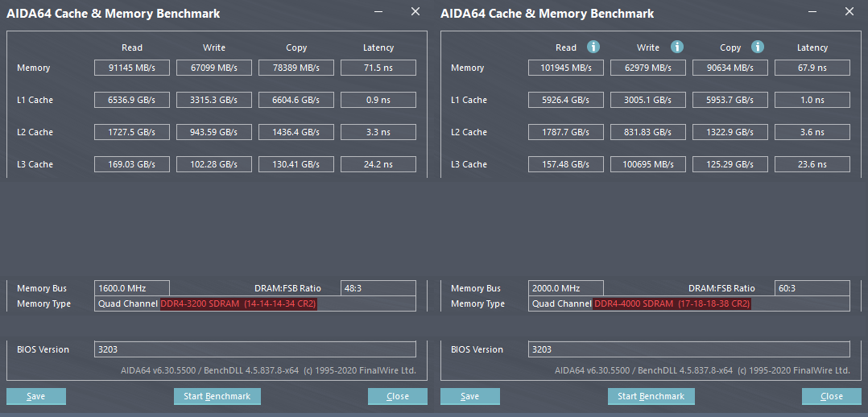Viewport: 868px width, 417px height.
Task: Close the left AIDA64 window via X
Action: 415,11
